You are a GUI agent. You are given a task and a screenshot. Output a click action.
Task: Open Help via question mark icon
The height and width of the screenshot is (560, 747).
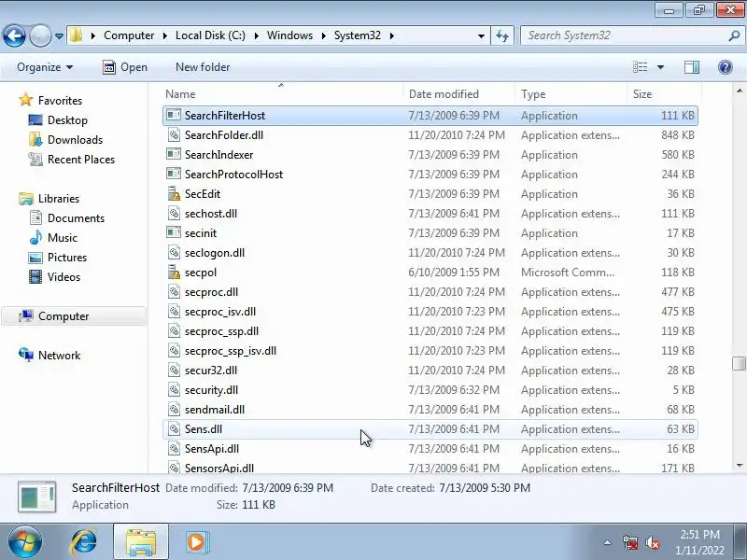[726, 67]
